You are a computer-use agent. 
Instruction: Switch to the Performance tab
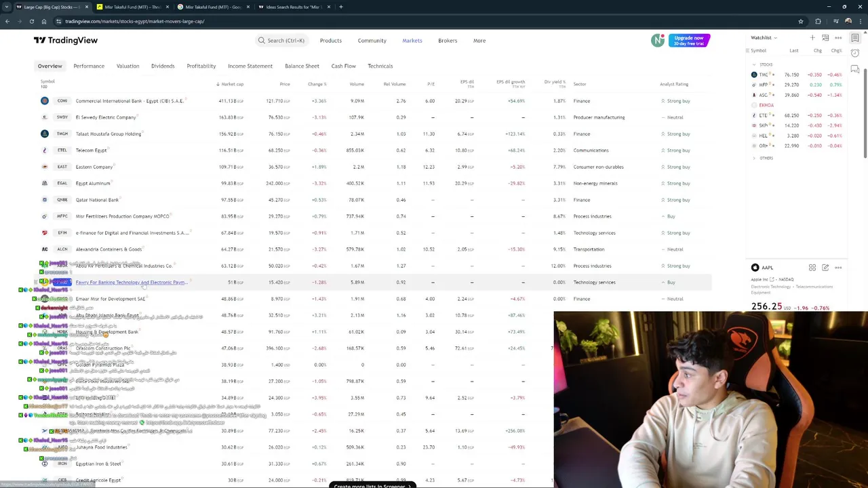(x=89, y=66)
